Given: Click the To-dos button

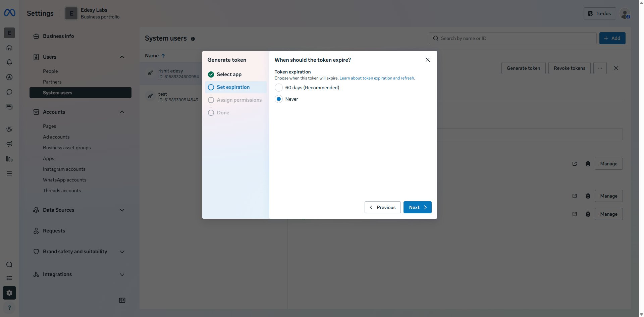Looking at the screenshot, I should tap(600, 13).
